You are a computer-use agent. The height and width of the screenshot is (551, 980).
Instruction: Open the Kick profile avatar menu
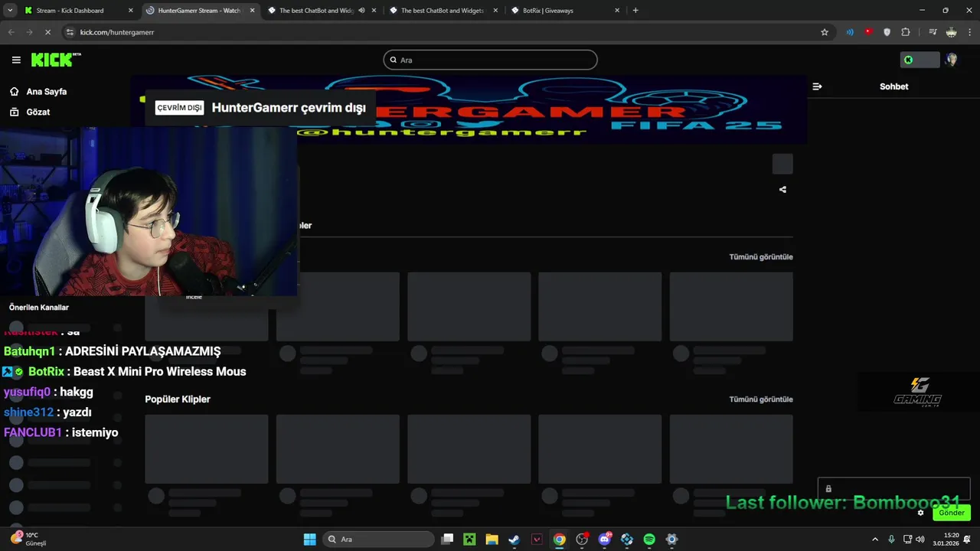pos(951,60)
